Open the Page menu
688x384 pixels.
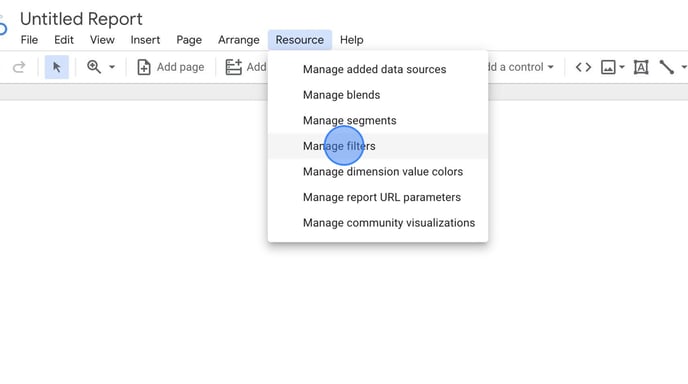189,40
